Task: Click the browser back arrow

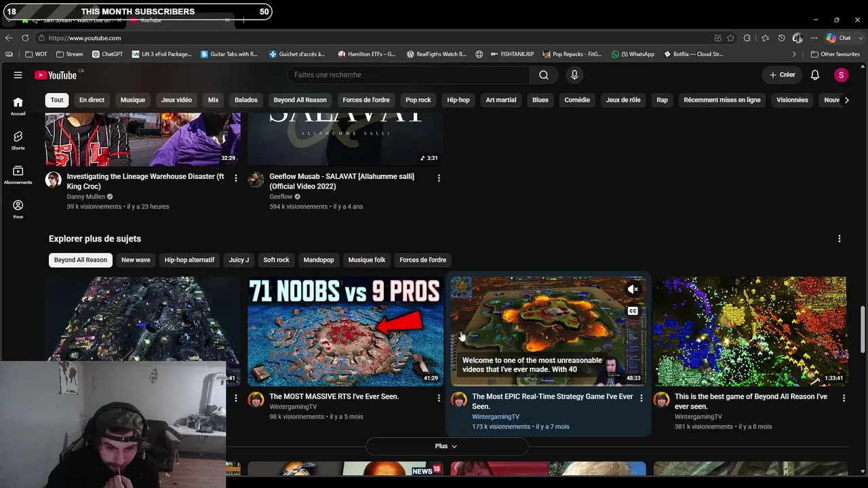Action: [9, 38]
